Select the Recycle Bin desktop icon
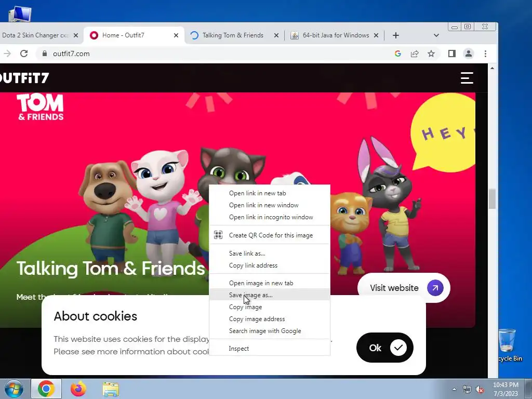The image size is (532, 399). pyautogui.click(x=508, y=345)
